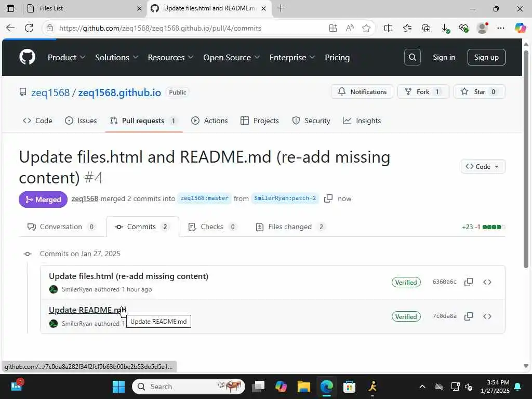Open zeq1568 owner link in breadcrumb

[x=50, y=92]
